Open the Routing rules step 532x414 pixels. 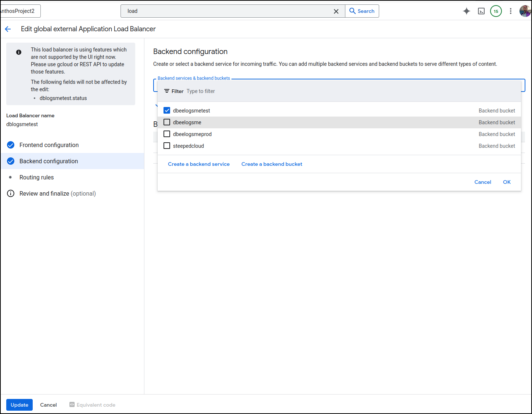point(36,177)
